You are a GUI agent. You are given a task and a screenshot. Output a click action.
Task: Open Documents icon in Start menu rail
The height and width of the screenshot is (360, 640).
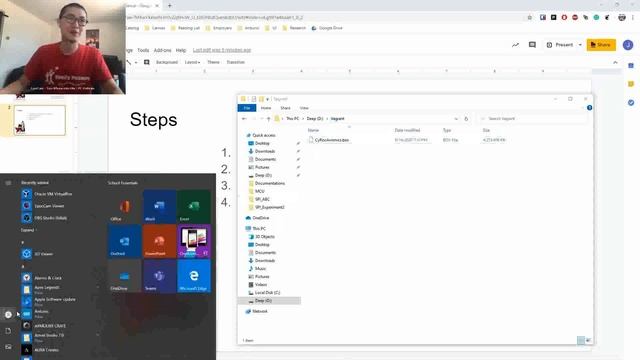[x=8, y=331]
